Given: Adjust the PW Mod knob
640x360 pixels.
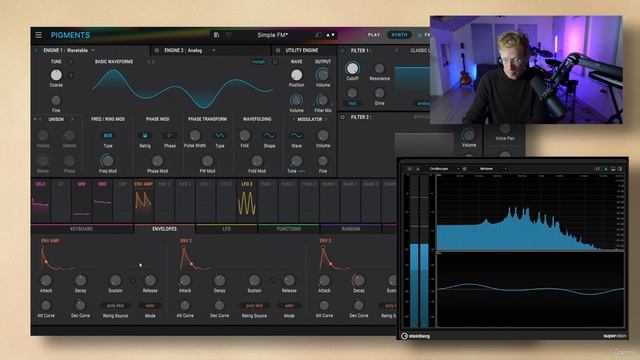Looking at the screenshot, I should click(x=207, y=161).
